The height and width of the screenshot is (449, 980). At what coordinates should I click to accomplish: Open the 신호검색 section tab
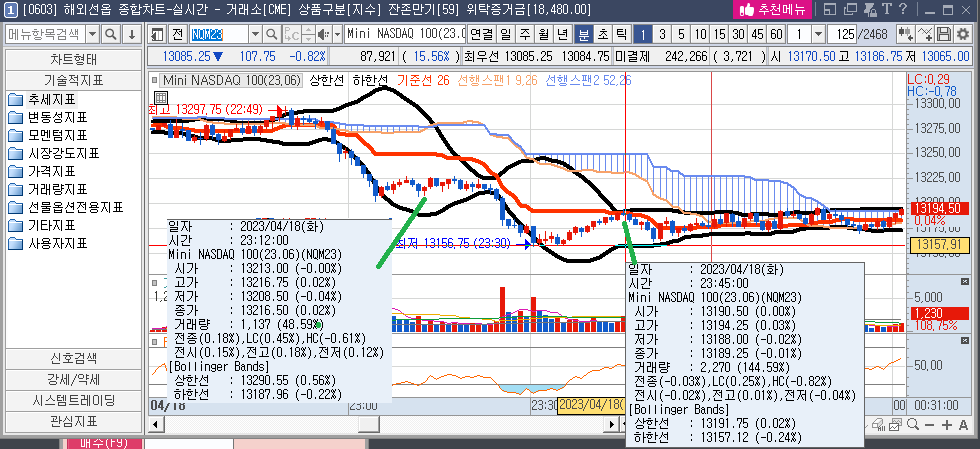(74, 358)
